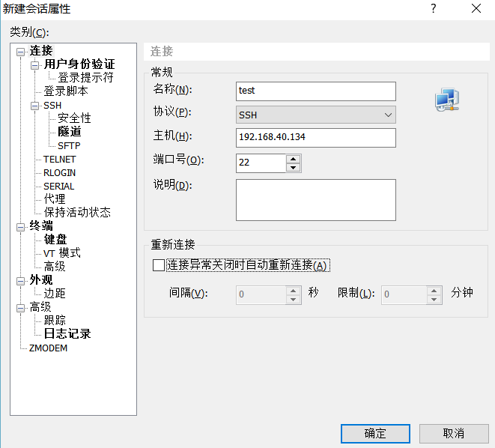The width and height of the screenshot is (495, 448).
Task: Select ZMODEM tree item
Action: (48, 348)
